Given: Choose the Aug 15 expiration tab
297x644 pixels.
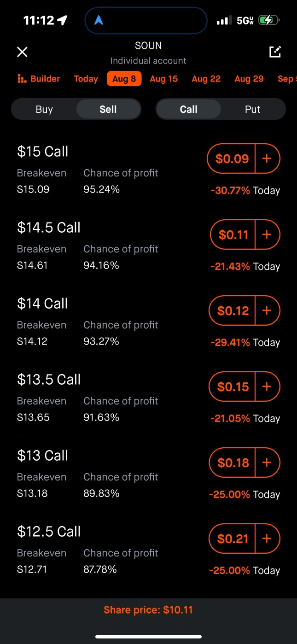Looking at the screenshot, I should [x=163, y=79].
